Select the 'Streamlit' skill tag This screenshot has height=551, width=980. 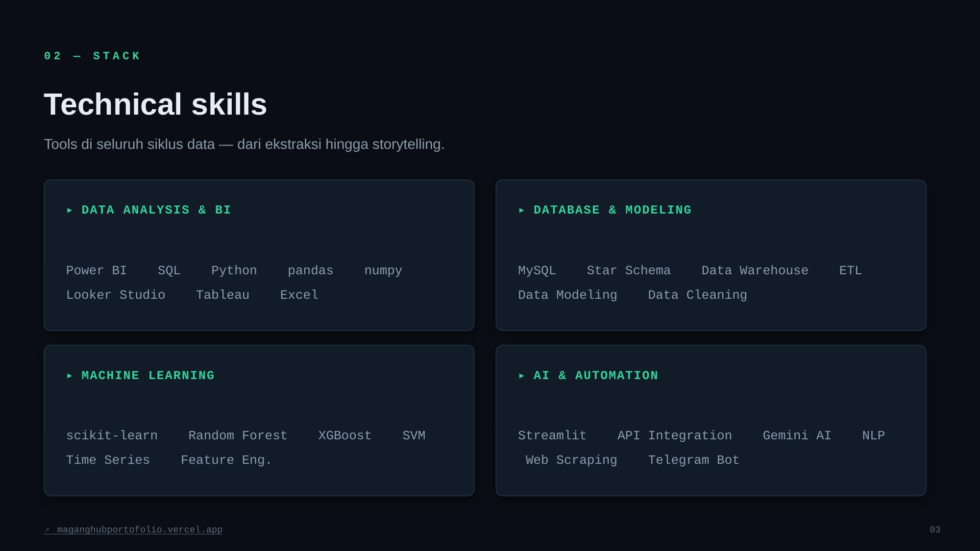click(552, 435)
